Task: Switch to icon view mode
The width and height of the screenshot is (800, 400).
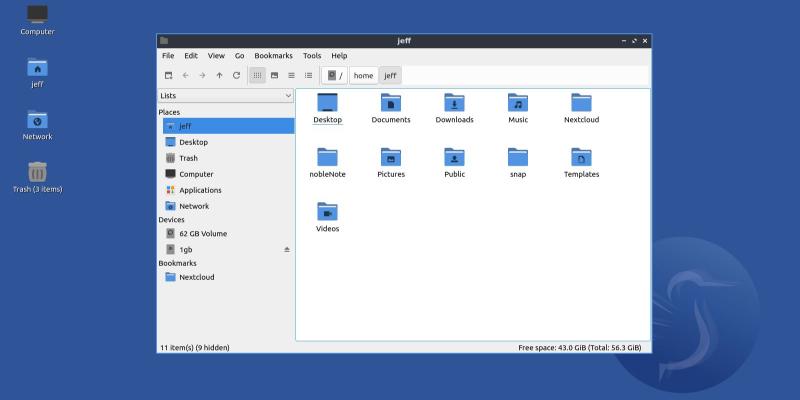Action: pyautogui.click(x=258, y=76)
